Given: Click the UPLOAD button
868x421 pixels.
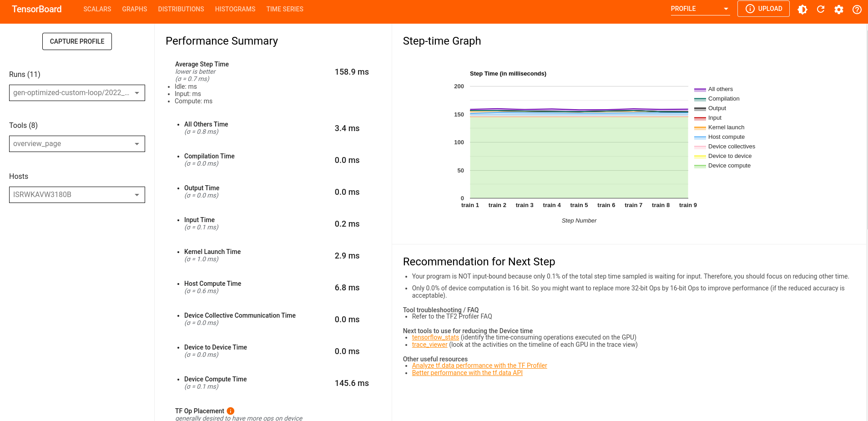Looking at the screenshot, I should coord(763,9).
